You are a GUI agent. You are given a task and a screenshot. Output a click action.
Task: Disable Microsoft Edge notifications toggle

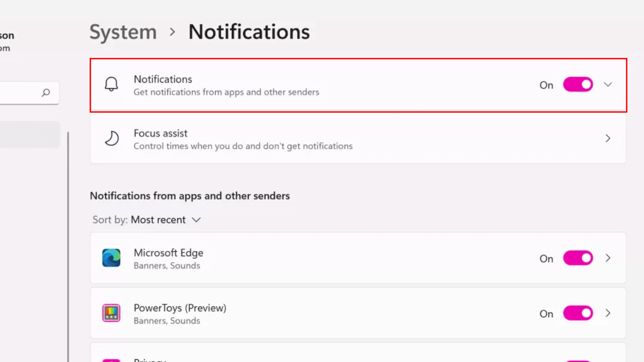click(577, 258)
